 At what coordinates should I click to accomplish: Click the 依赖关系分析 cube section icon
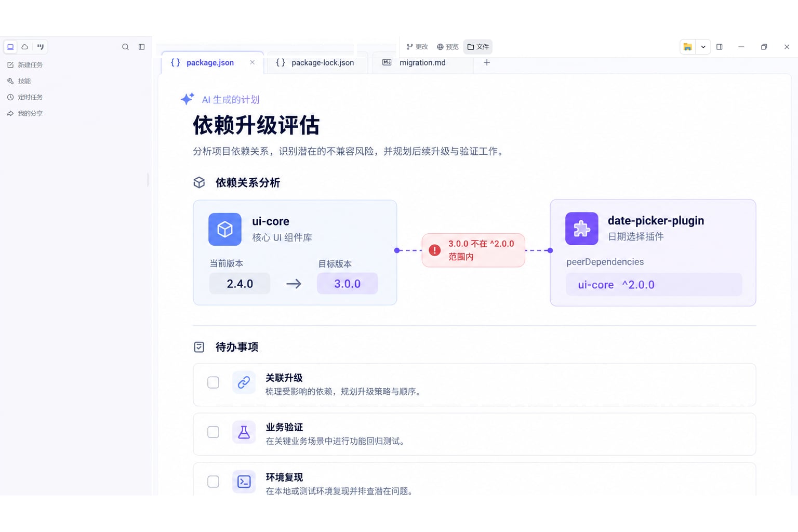199,182
